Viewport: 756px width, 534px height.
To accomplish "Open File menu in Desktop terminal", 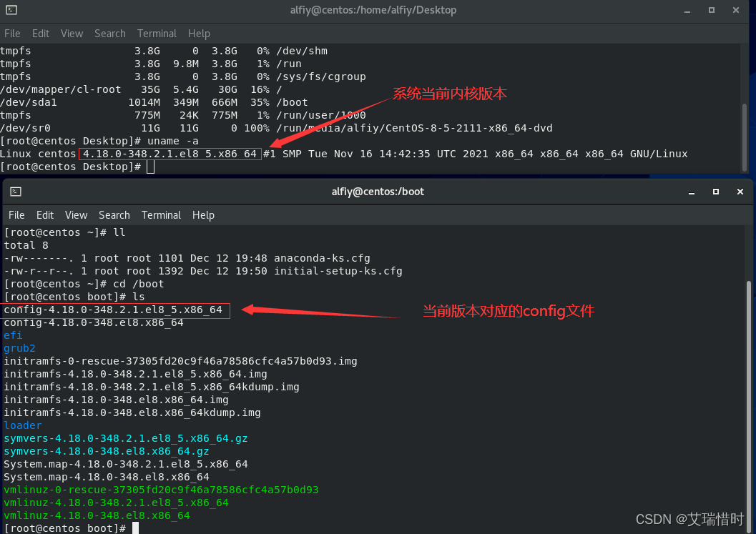I will click(x=12, y=34).
